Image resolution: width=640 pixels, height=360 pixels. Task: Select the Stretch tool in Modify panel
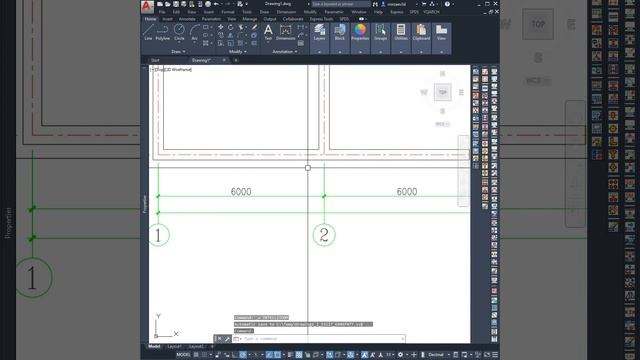[x=220, y=43]
